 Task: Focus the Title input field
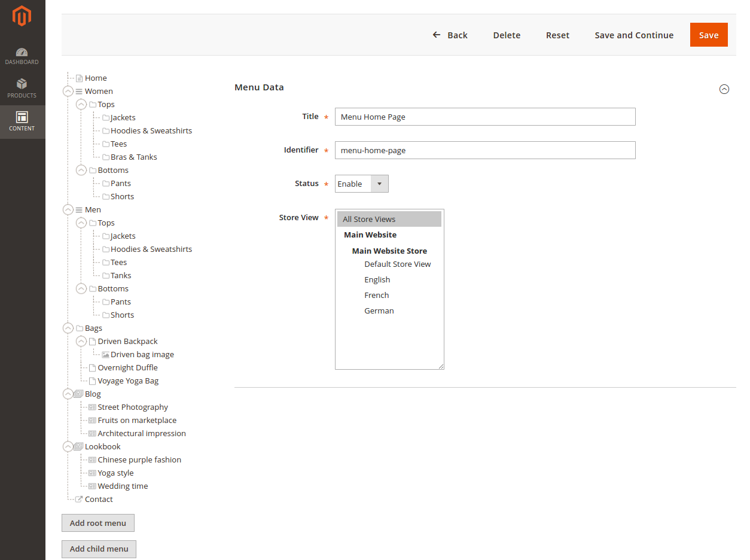[485, 117]
